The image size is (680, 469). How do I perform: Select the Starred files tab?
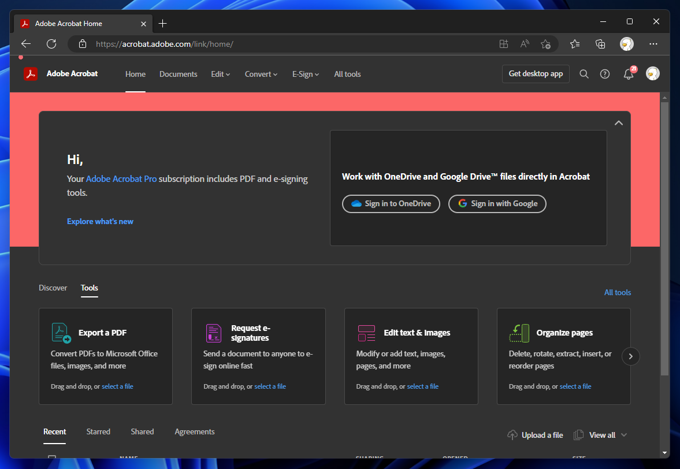pos(98,432)
